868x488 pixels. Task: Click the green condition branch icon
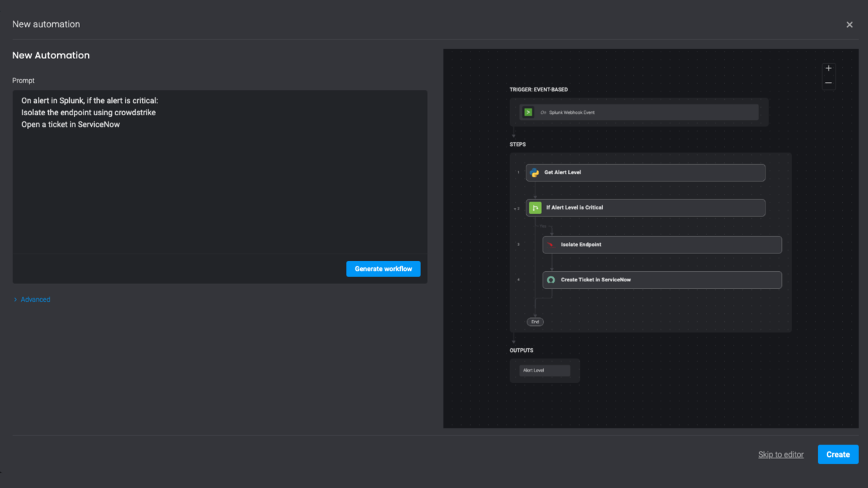tap(535, 208)
